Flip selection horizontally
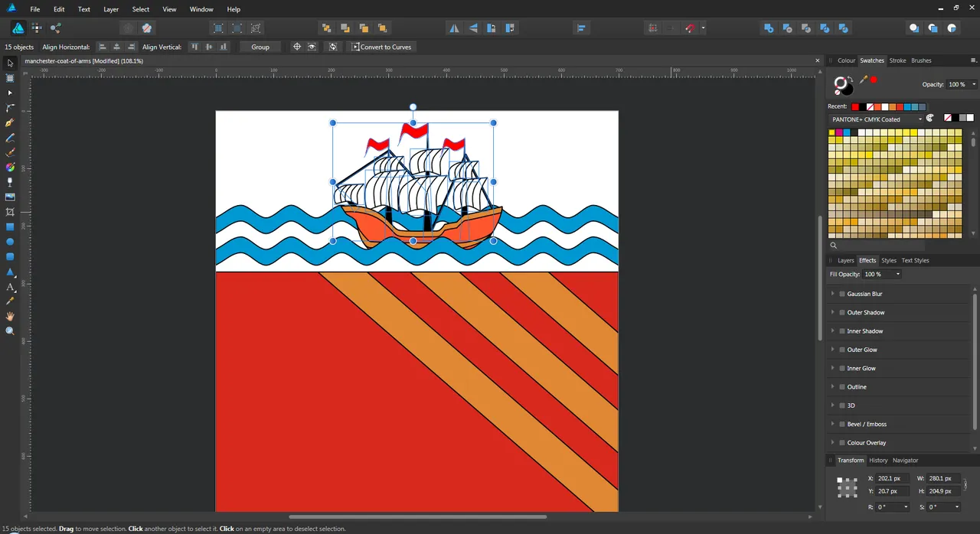The image size is (980, 534). [454, 28]
